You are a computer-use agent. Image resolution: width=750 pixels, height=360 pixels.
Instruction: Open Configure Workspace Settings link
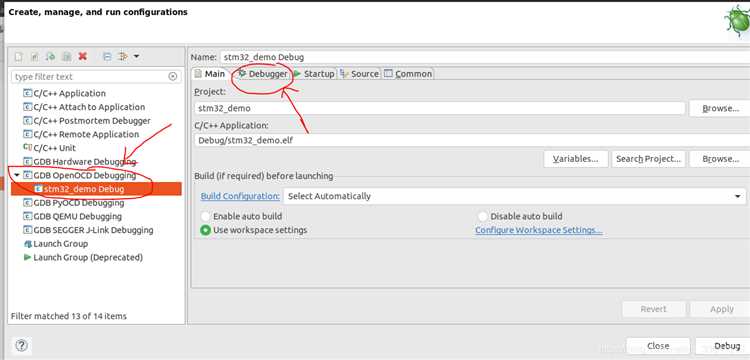point(539,230)
